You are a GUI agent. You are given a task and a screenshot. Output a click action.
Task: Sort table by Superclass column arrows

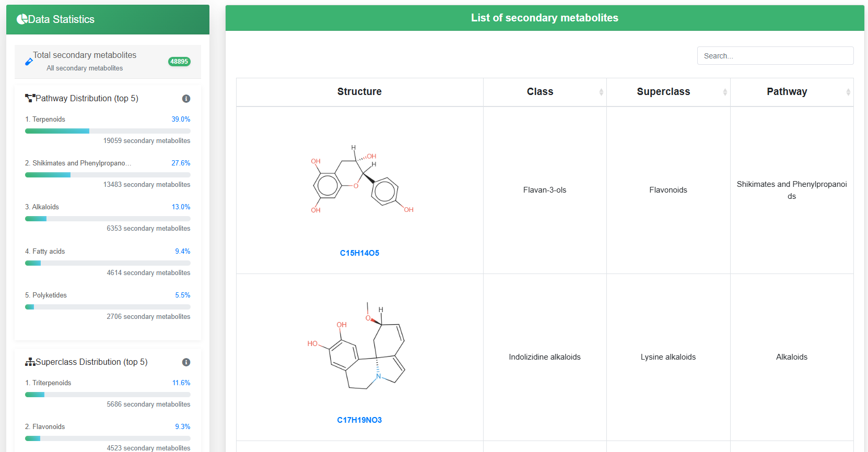(x=725, y=92)
